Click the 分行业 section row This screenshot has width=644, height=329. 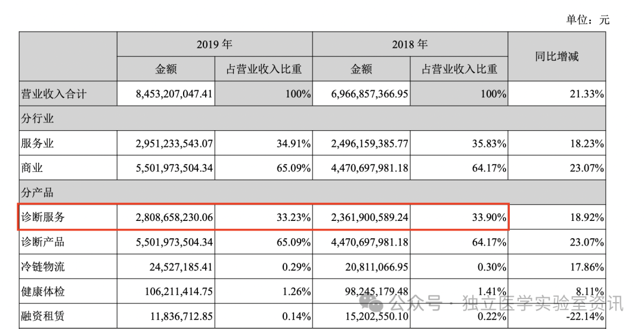point(38,119)
